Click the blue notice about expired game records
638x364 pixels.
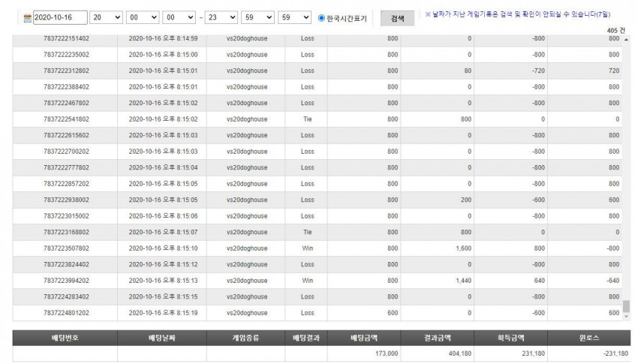coord(518,14)
